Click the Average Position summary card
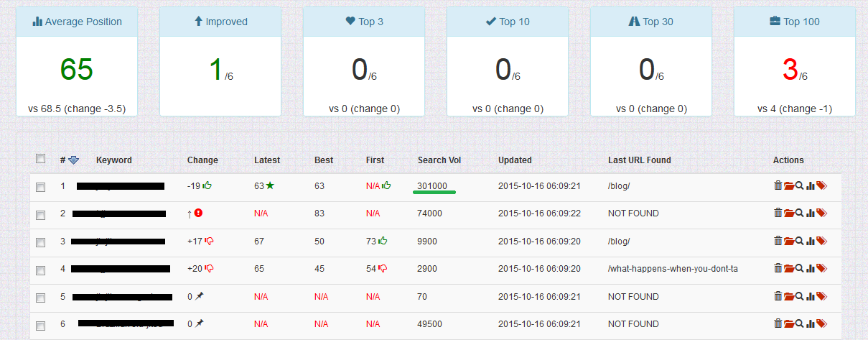 (x=77, y=63)
